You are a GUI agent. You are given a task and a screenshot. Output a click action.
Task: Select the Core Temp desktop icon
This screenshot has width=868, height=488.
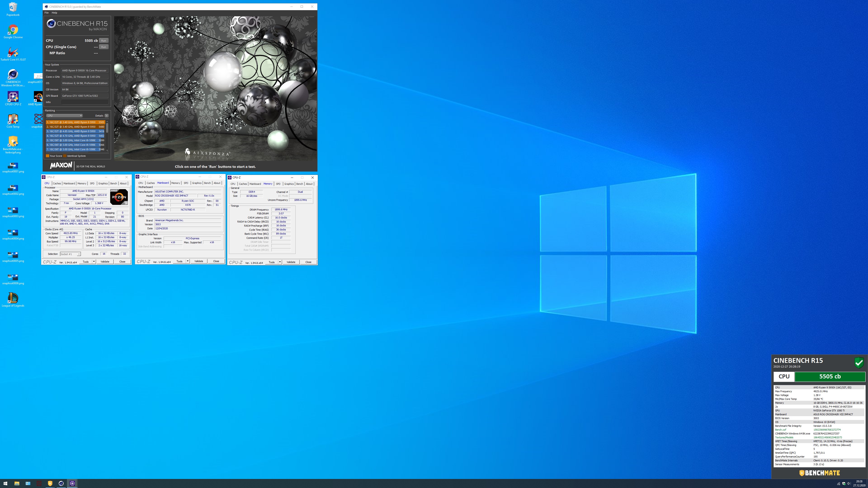pos(13,121)
